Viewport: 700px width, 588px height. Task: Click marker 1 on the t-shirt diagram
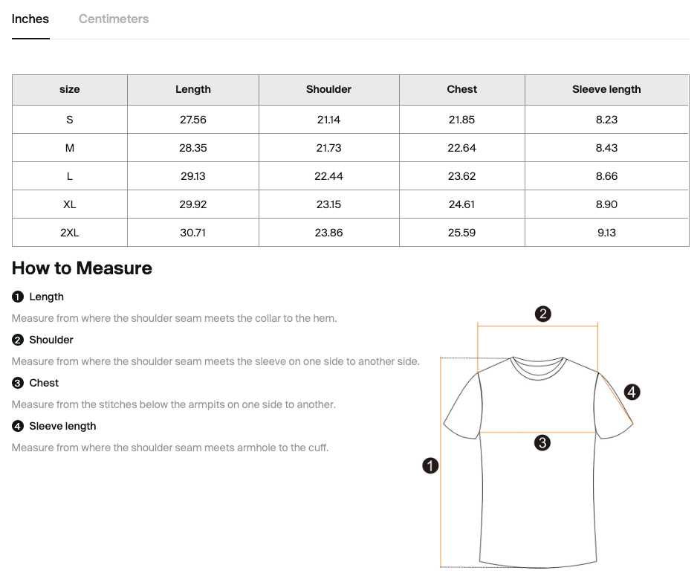point(430,466)
